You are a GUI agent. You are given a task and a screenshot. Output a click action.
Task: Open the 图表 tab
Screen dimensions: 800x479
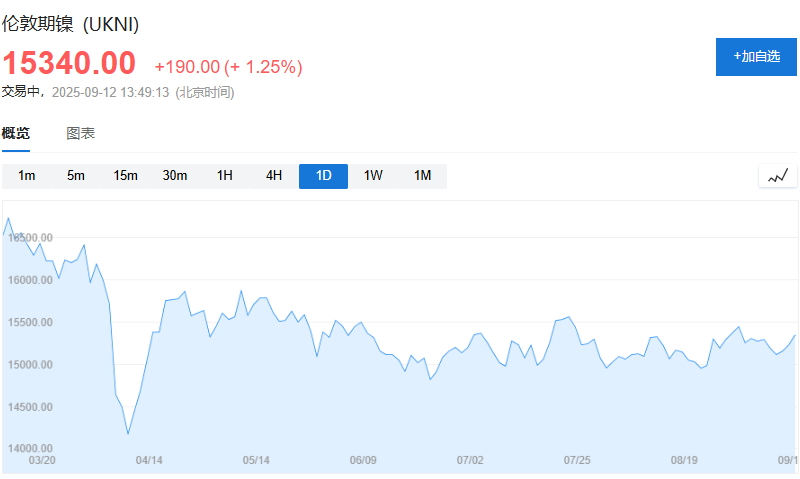coord(81,133)
